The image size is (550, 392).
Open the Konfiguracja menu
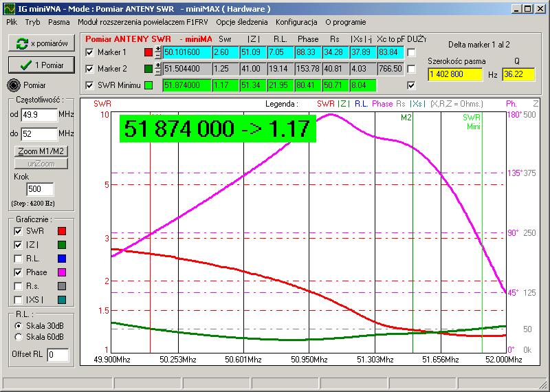pos(296,22)
